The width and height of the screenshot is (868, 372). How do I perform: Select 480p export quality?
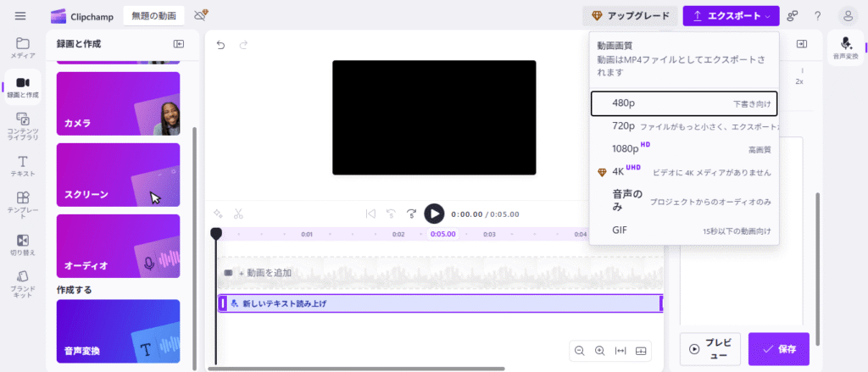tap(683, 103)
